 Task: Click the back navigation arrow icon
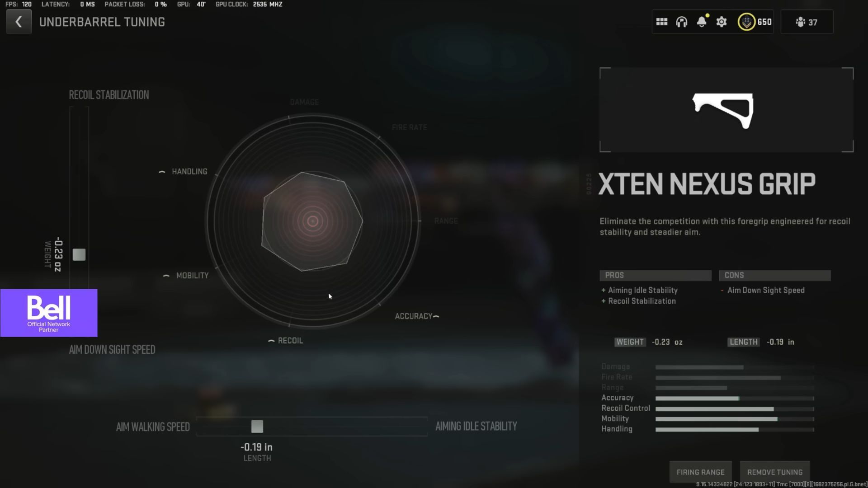point(18,21)
